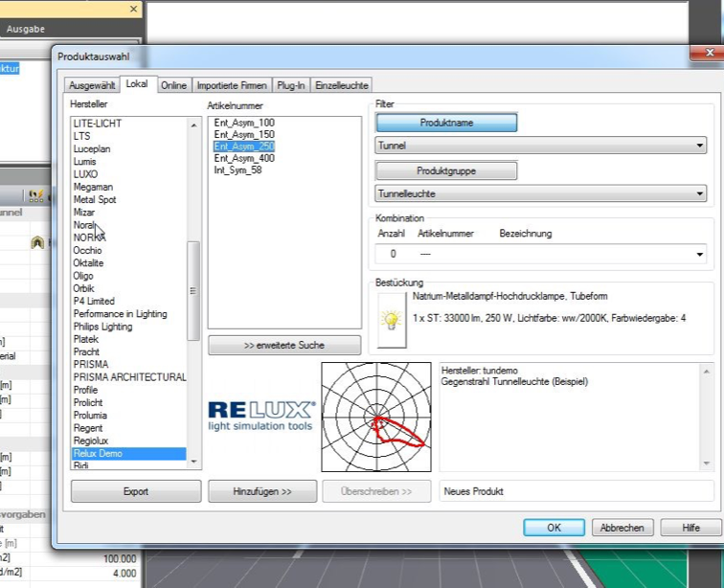Select manufacturer LITE-LICHT
724x588 pixels.
pos(98,124)
